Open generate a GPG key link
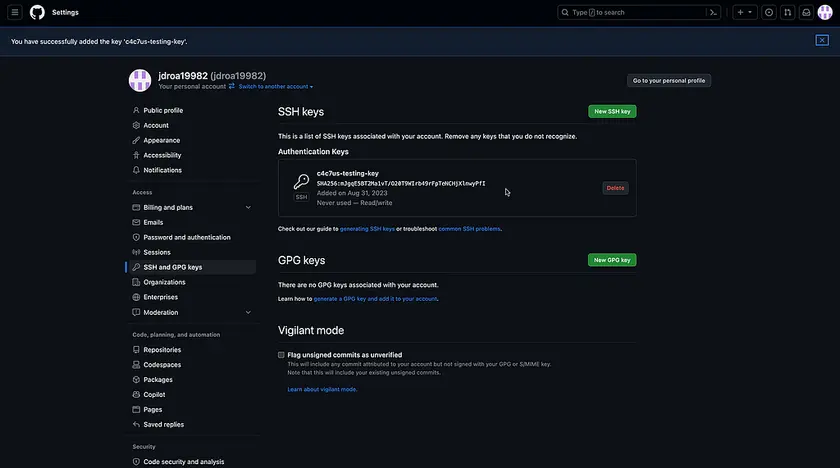The image size is (840, 468). tap(376, 299)
